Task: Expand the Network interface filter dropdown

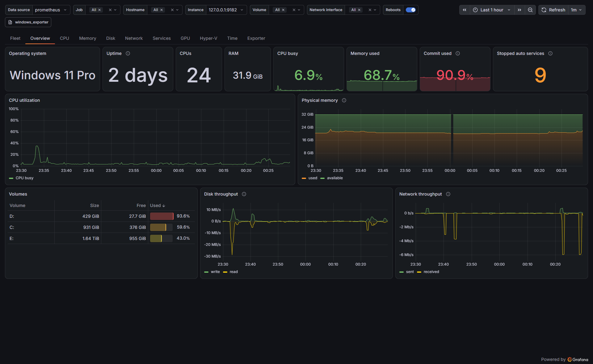Action: (x=375, y=10)
